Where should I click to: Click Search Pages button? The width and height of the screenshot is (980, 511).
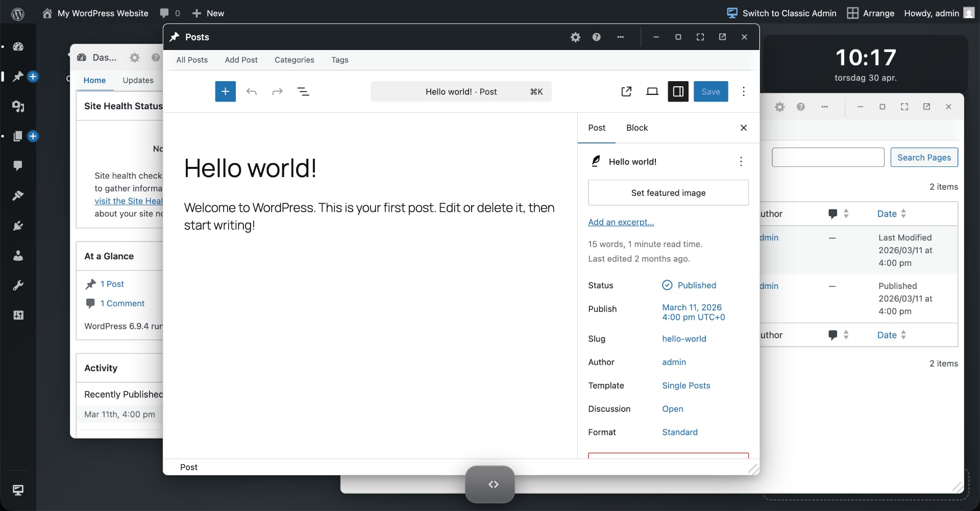(924, 157)
